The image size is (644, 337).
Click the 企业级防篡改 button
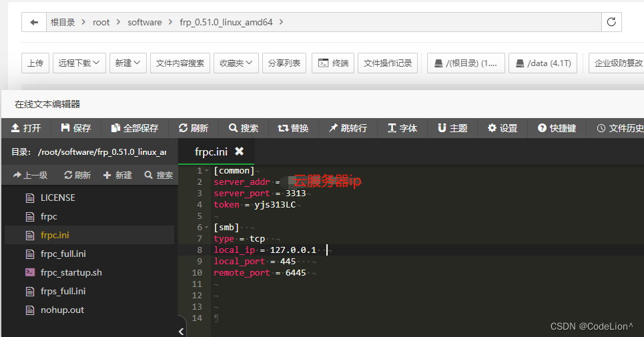[x=616, y=63]
